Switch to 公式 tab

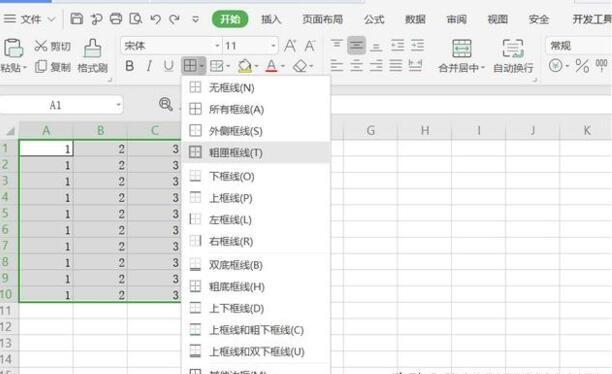[374, 19]
